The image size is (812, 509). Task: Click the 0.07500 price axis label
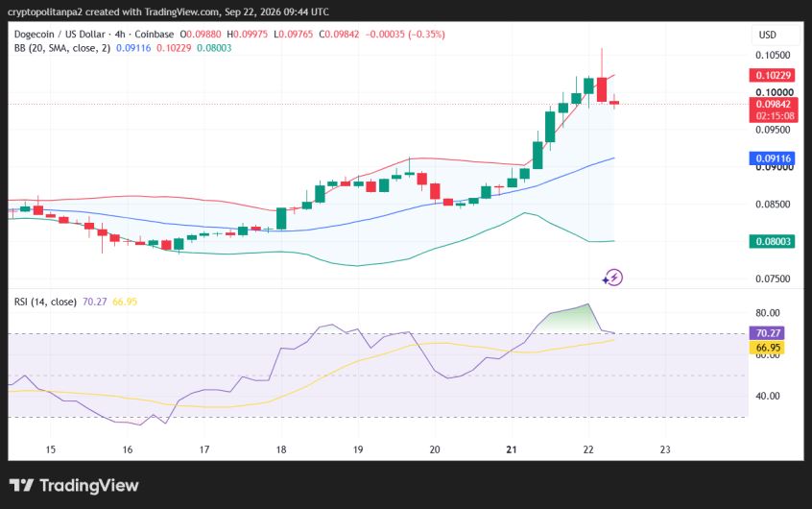[x=773, y=279]
